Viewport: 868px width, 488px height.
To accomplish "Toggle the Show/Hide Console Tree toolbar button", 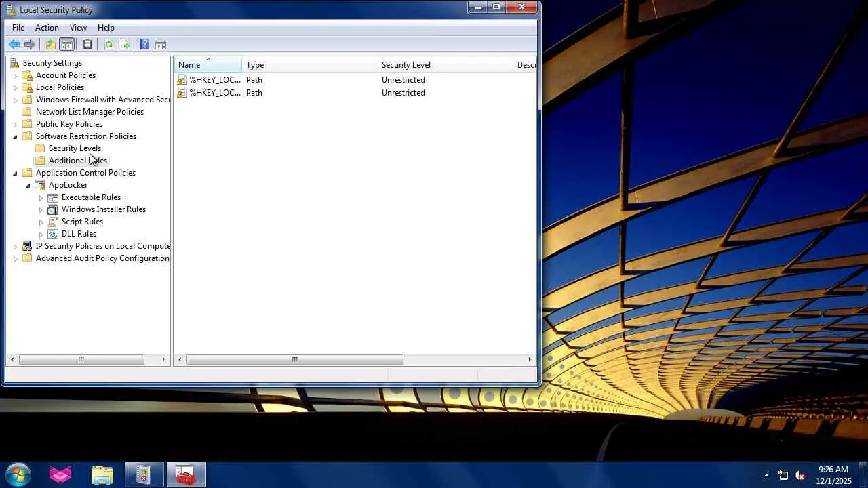I will point(66,45).
